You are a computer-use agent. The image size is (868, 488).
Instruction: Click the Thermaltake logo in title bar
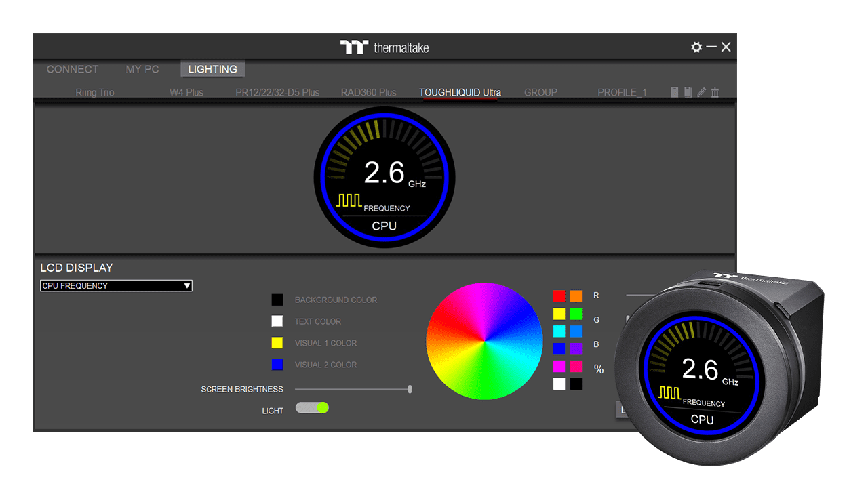[x=384, y=47]
